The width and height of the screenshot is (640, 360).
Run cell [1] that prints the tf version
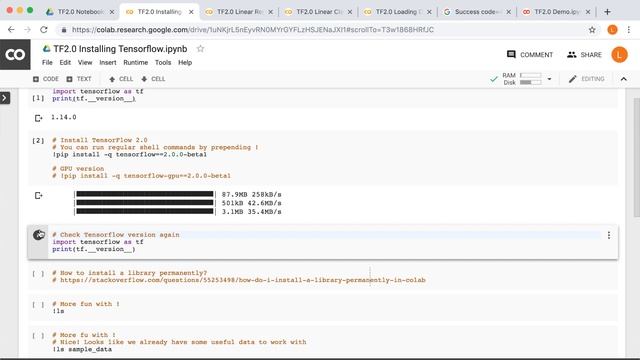pos(38,98)
